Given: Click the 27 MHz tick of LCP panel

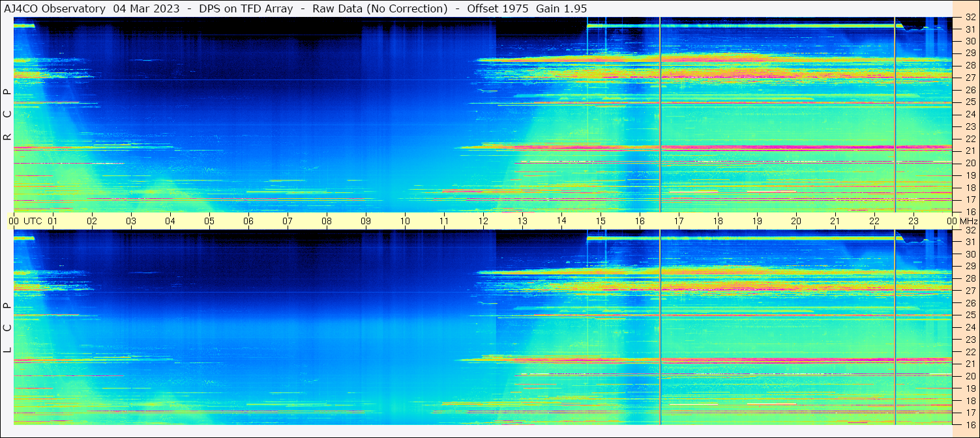Looking at the screenshot, I should [x=970, y=291].
